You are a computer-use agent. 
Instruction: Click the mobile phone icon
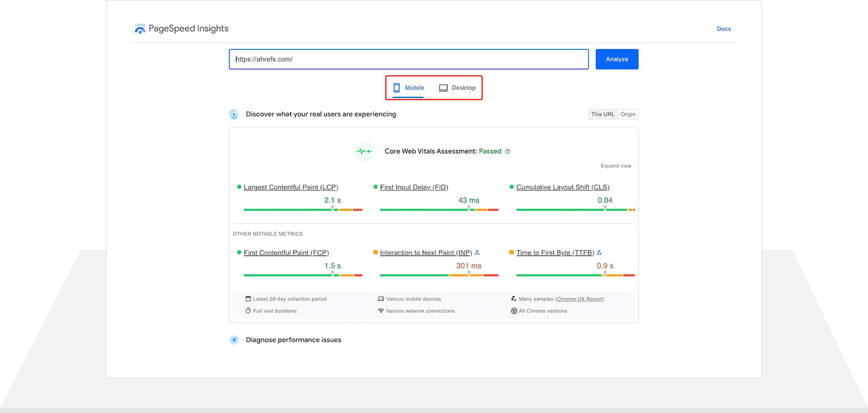(397, 88)
